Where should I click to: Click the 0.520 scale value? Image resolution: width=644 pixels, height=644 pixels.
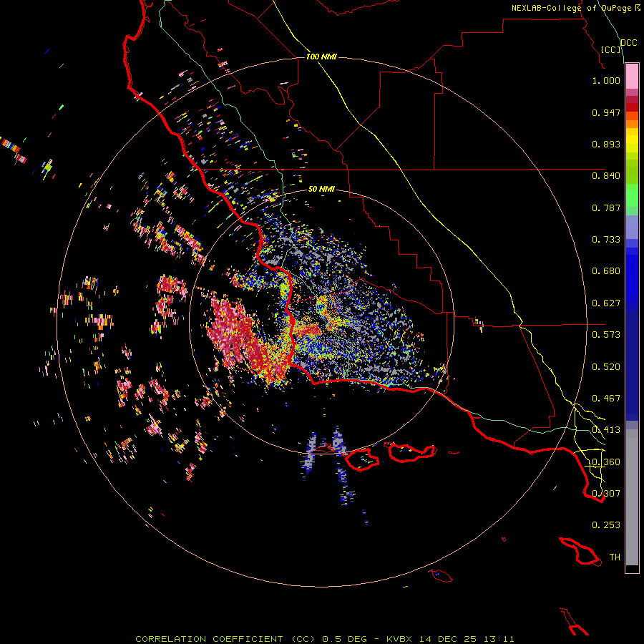606,367
